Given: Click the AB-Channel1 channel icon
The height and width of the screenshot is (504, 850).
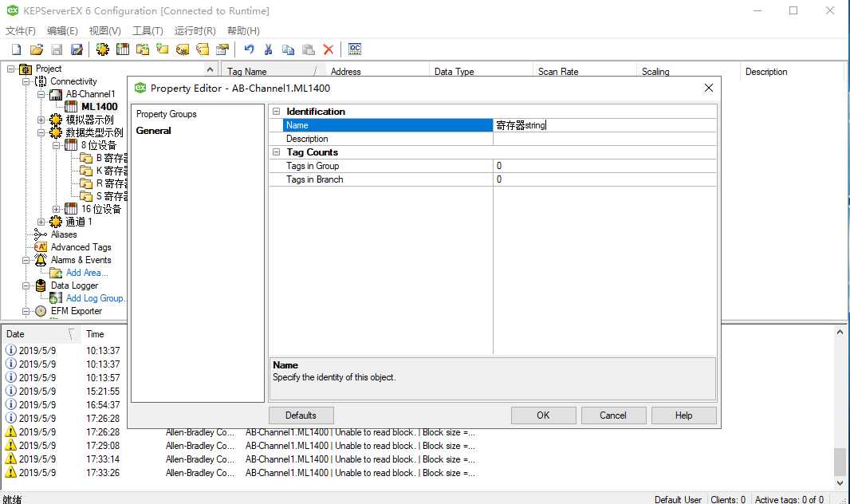Looking at the screenshot, I should pos(56,94).
